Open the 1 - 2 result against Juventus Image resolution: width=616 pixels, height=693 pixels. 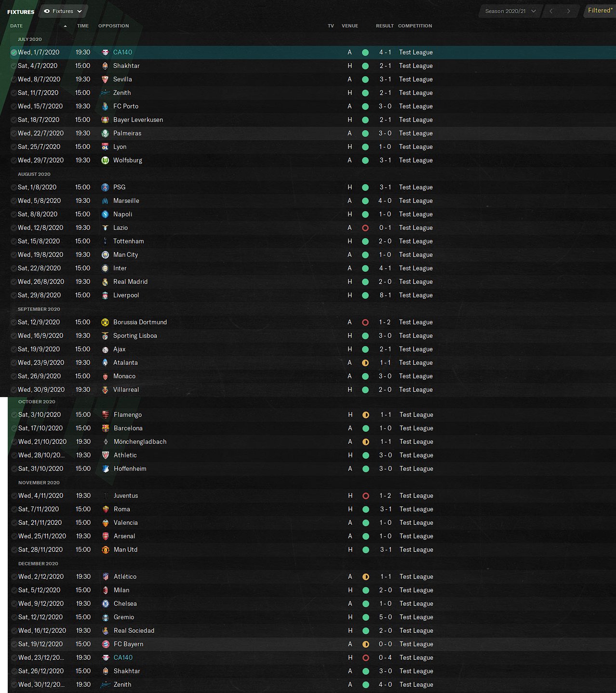click(386, 495)
